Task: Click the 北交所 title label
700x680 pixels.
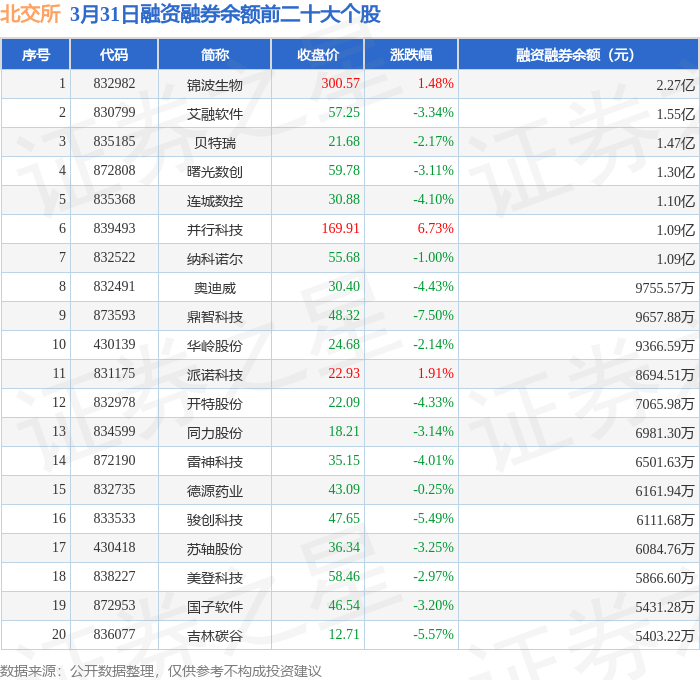Action: click(30, 13)
